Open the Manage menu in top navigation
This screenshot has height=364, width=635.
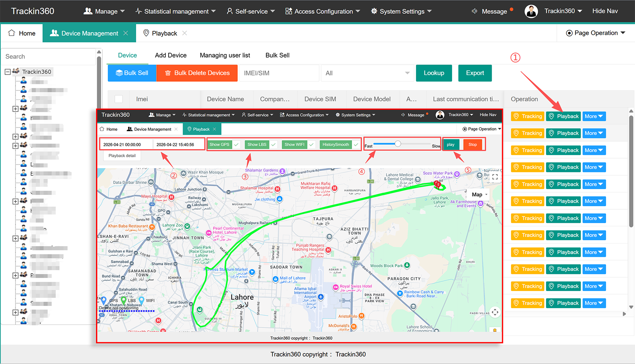(x=104, y=11)
